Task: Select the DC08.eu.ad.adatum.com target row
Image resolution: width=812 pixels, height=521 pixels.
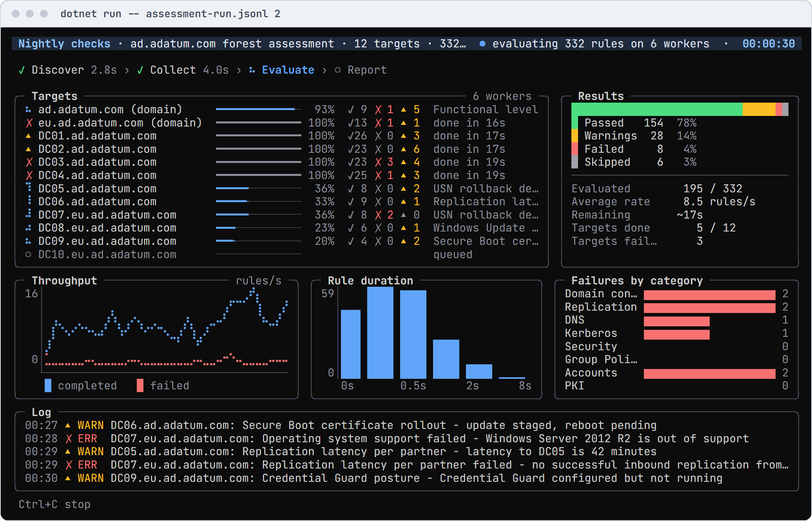Action: tap(282, 228)
